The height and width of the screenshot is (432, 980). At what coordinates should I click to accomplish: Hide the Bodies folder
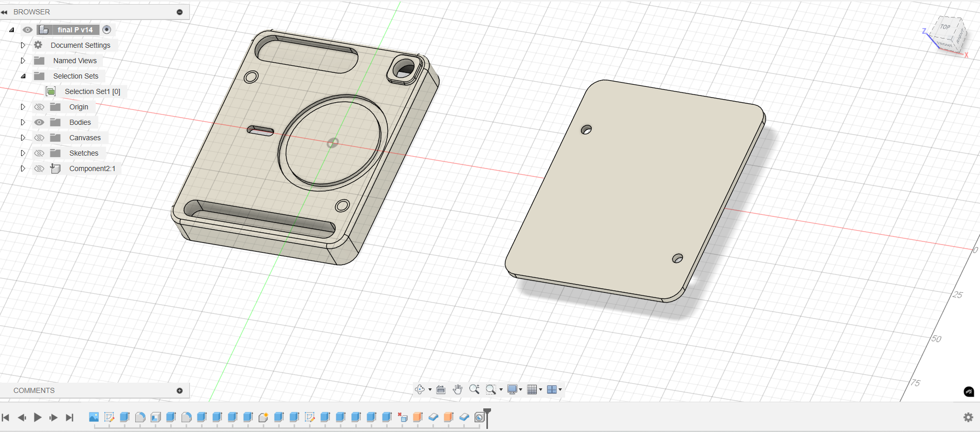pos(39,122)
